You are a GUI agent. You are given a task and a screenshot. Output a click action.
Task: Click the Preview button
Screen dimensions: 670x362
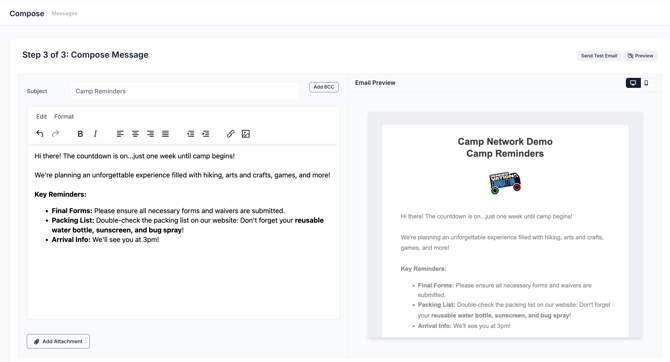(640, 56)
